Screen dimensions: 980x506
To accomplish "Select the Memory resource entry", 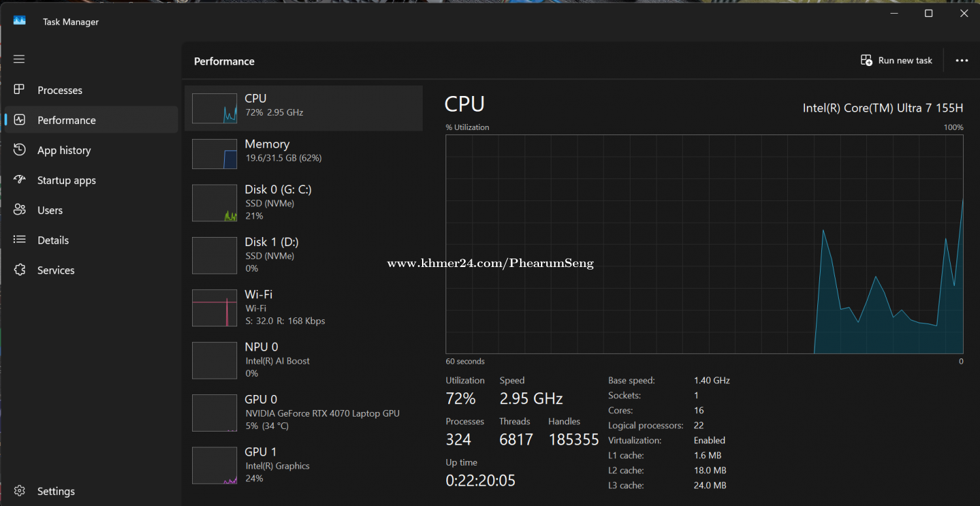I will click(x=304, y=153).
